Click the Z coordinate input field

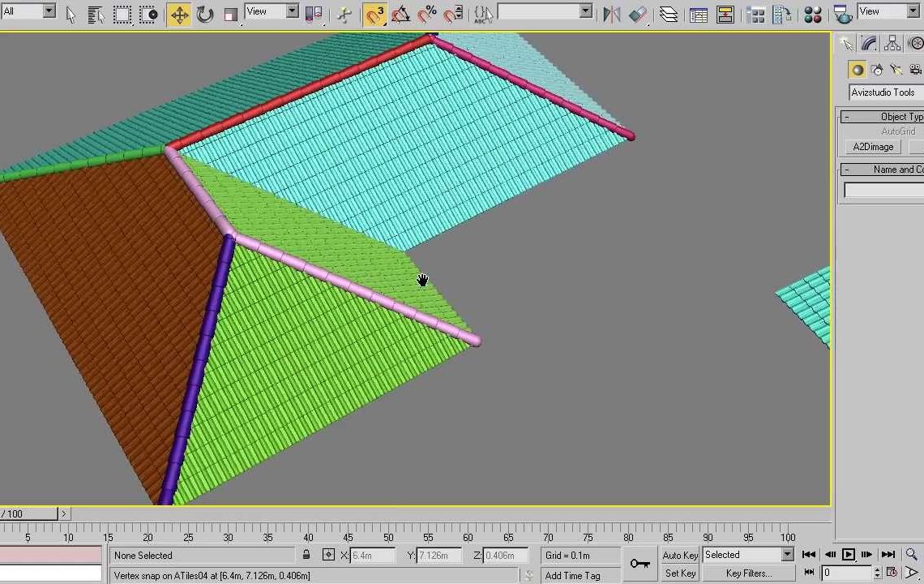point(503,556)
